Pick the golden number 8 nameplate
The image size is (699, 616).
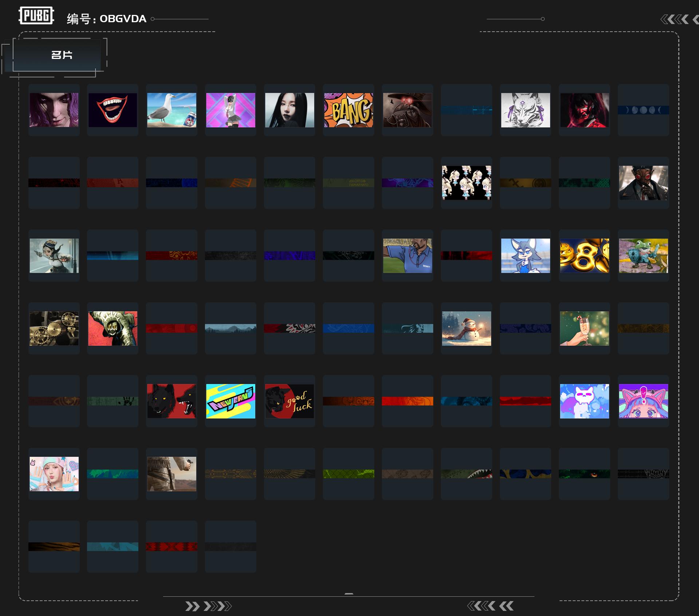click(584, 255)
